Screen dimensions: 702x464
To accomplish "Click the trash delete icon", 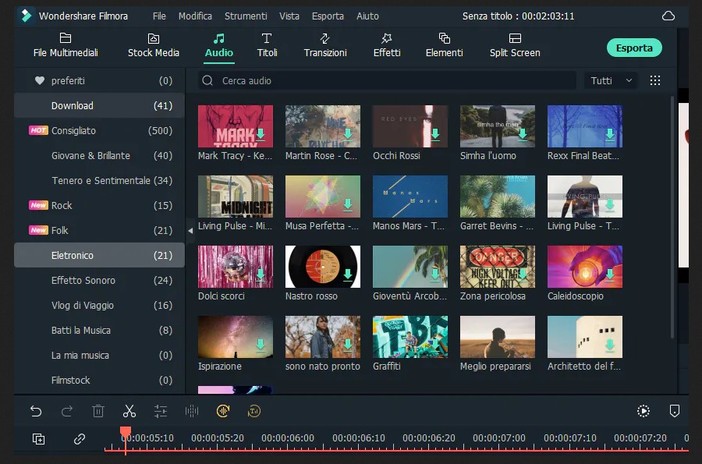I will [98, 411].
